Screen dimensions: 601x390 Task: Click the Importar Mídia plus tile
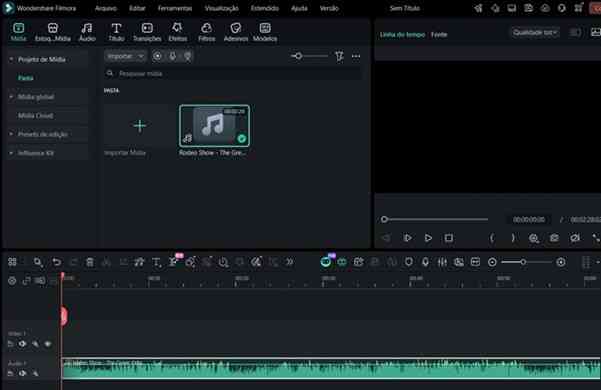point(140,126)
